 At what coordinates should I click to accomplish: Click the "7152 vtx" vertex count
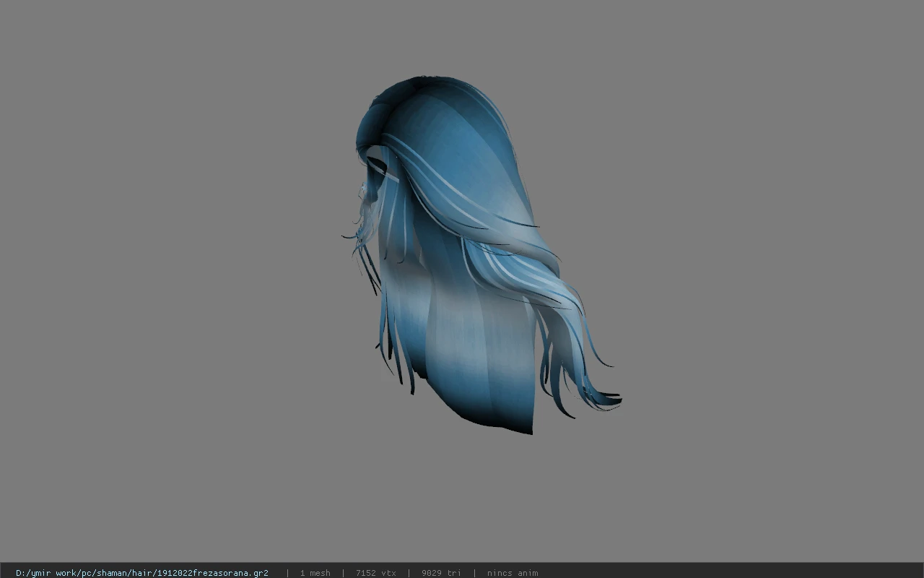(x=376, y=573)
